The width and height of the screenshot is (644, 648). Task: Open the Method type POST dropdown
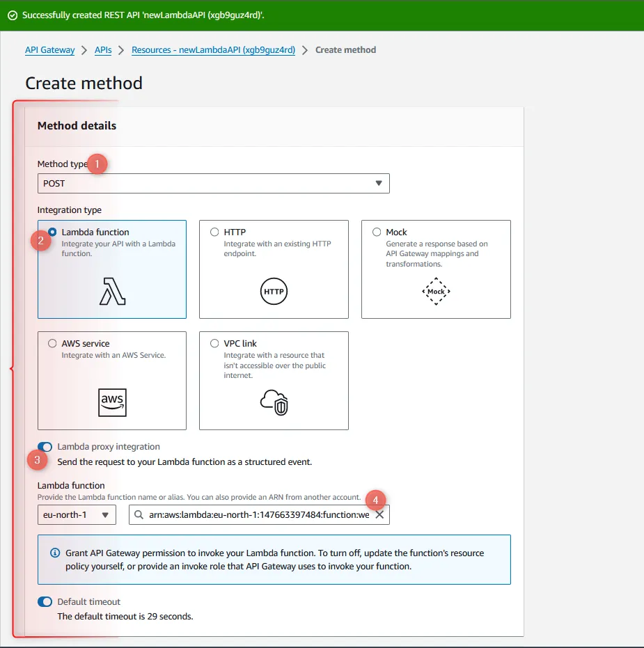pyautogui.click(x=213, y=184)
